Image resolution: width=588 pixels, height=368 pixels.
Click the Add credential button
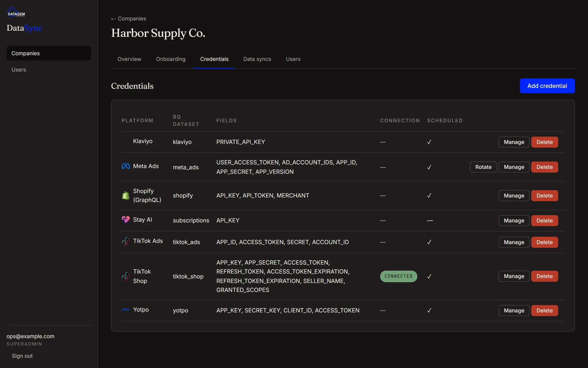547,86
